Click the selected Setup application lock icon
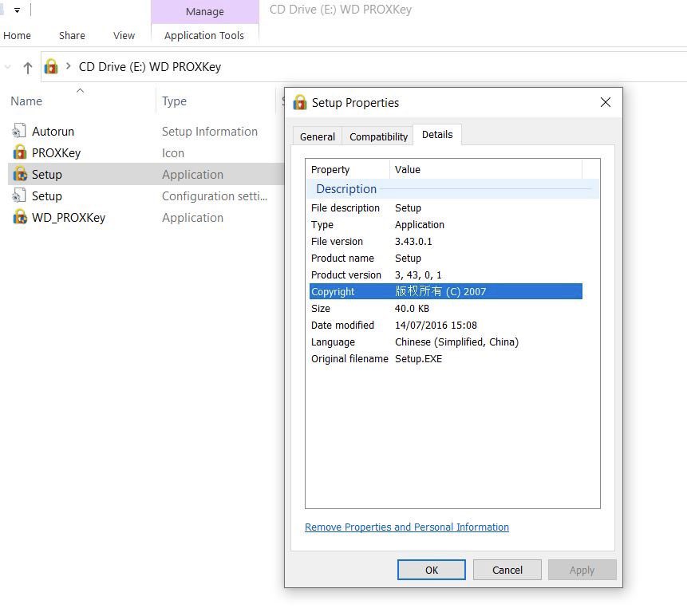The image size is (687, 616). tap(20, 174)
